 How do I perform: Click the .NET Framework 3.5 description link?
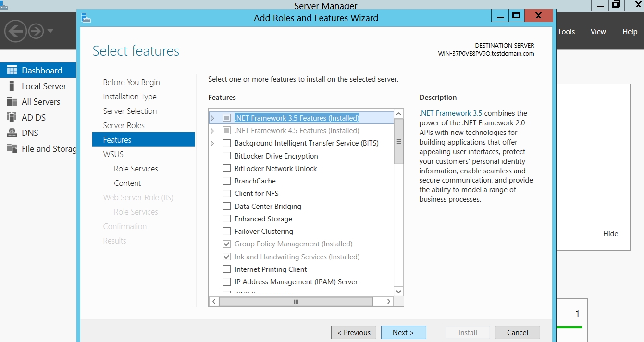coord(451,113)
